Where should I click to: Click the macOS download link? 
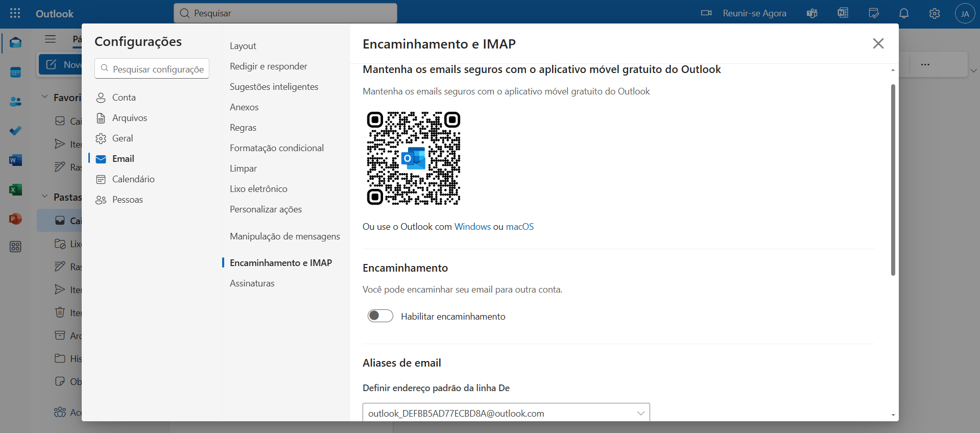(519, 227)
